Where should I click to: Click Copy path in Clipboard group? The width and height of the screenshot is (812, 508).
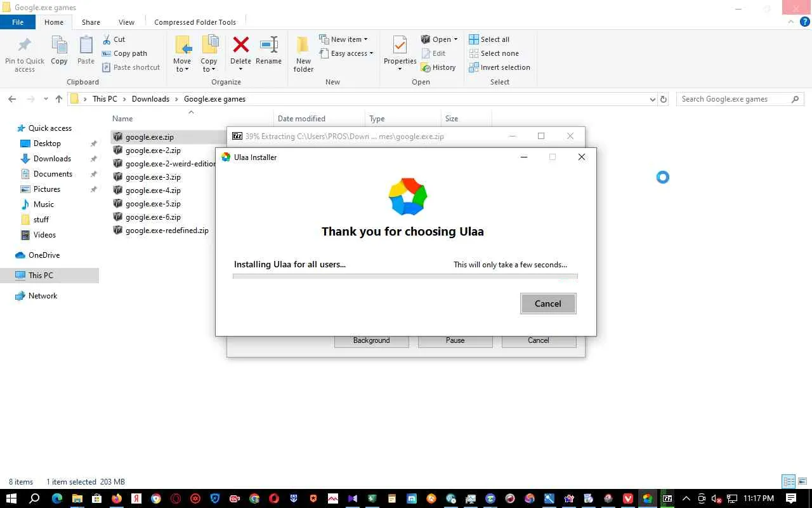[x=124, y=53]
